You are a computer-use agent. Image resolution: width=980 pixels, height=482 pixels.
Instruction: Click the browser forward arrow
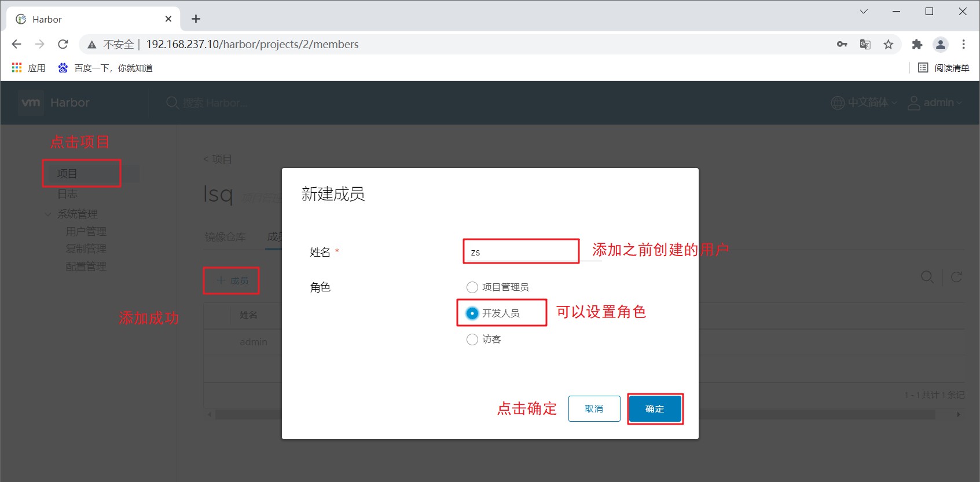tap(39, 44)
